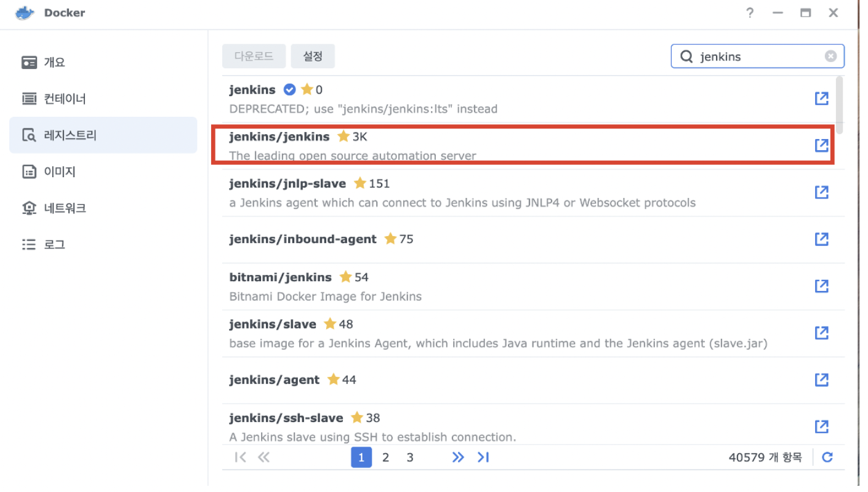The height and width of the screenshot is (492, 868).
Task: Select the jenkins/inbound-agent row
Action: coord(533,239)
